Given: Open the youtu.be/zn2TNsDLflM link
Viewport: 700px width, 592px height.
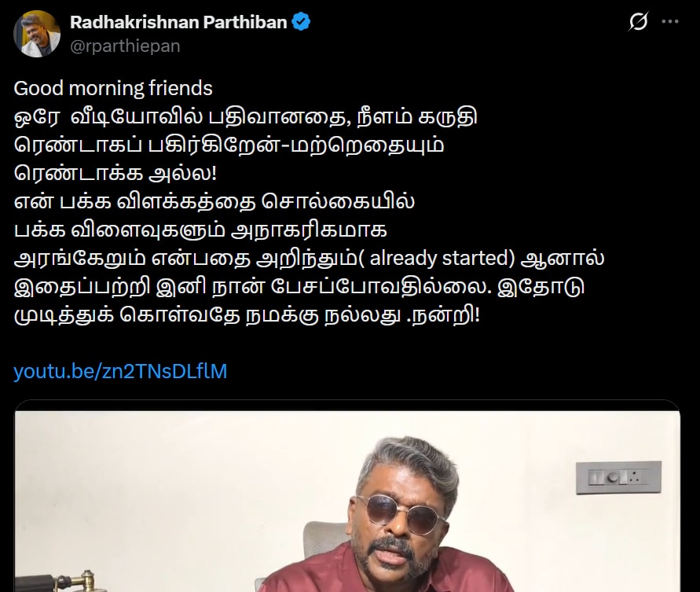Looking at the screenshot, I should coord(120,371).
